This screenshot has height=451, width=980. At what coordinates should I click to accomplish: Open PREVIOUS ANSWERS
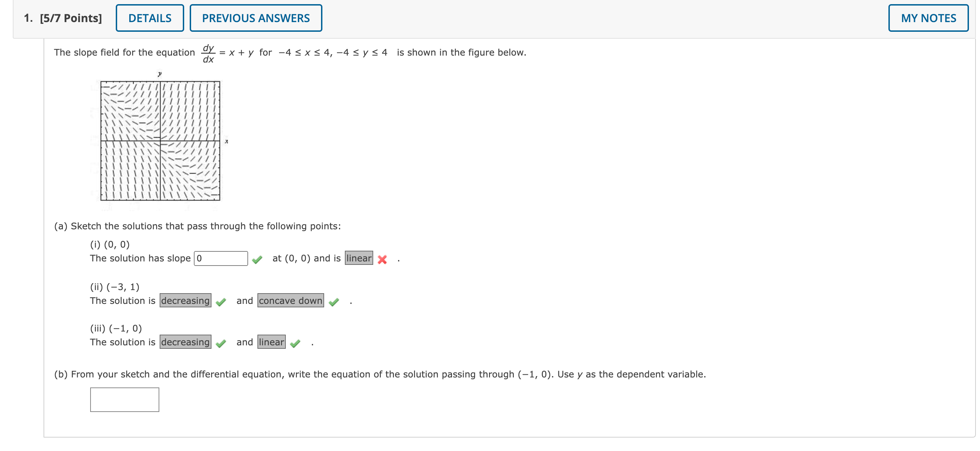point(256,18)
